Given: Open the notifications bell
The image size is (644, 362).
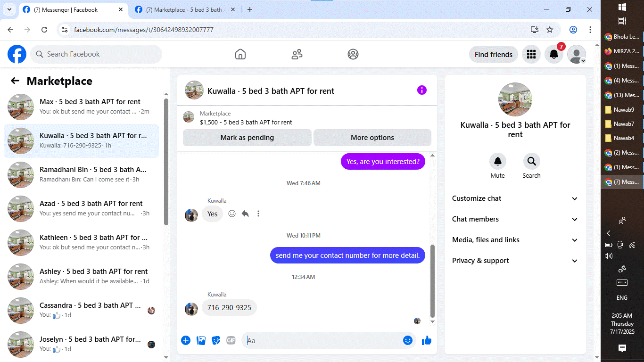Looking at the screenshot, I should [x=554, y=54].
